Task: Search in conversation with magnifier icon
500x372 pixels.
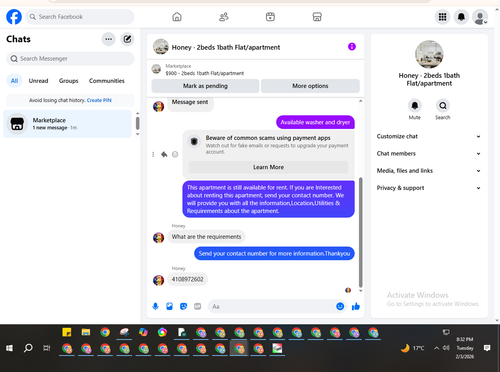Action: pos(443,106)
